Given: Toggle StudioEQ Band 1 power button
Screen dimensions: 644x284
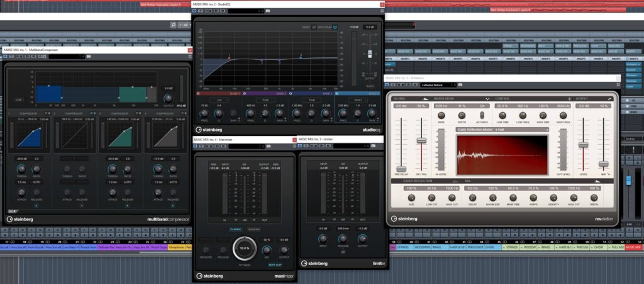Looking at the screenshot, I should [198, 93].
